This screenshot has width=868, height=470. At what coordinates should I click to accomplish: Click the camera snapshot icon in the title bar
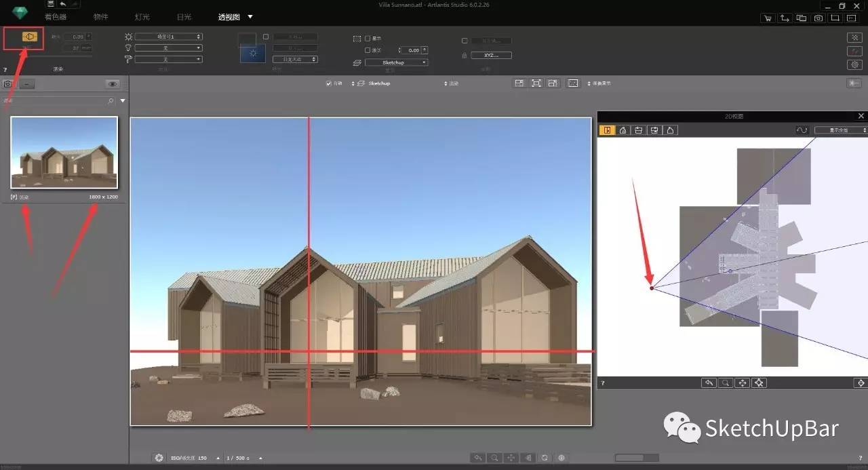[x=818, y=18]
